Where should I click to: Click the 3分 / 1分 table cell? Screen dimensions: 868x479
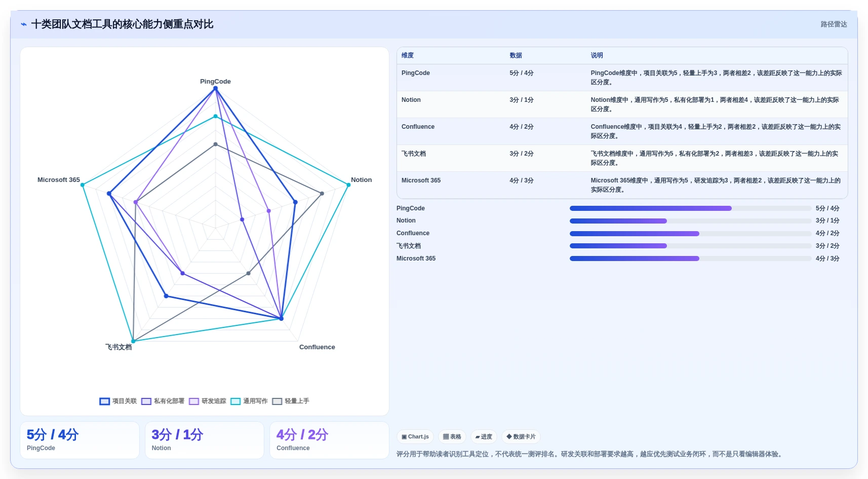click(x=522, y=100)
